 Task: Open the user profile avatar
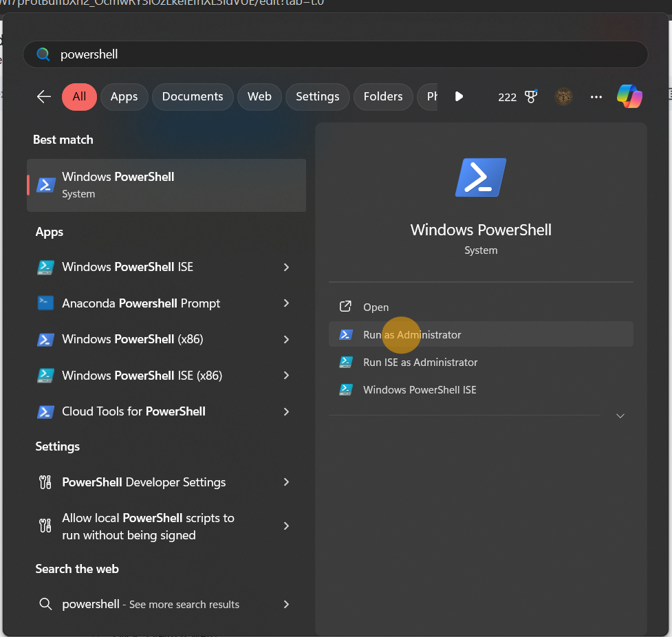coord(563,97)
